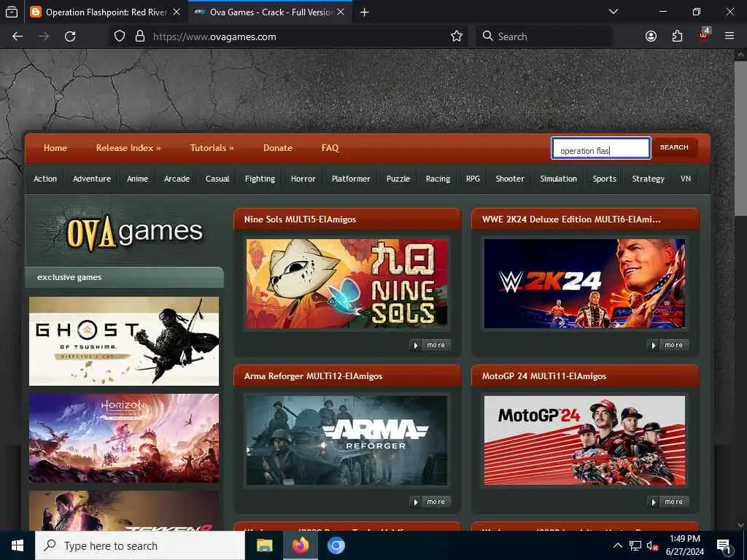Click into the site search field
Viewport: 747px width, 560px height.
[601, 148]
